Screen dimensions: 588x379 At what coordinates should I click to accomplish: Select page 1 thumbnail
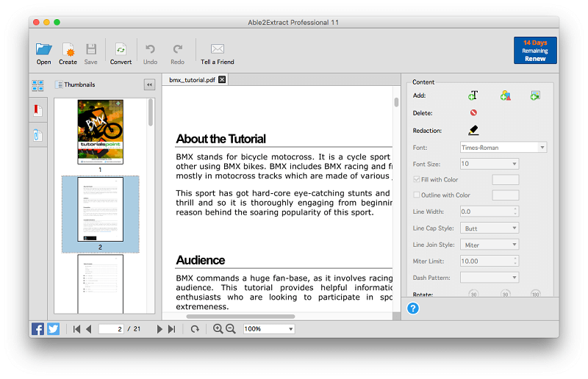coord(101,131)
